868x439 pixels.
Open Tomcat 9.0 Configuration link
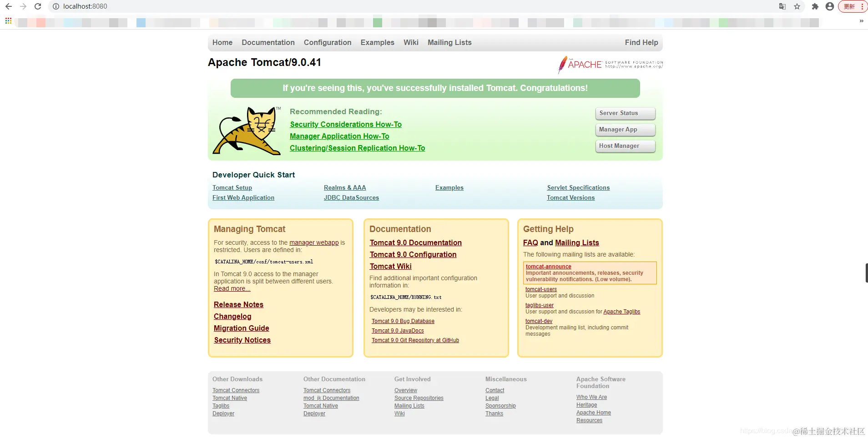(413, 254)
